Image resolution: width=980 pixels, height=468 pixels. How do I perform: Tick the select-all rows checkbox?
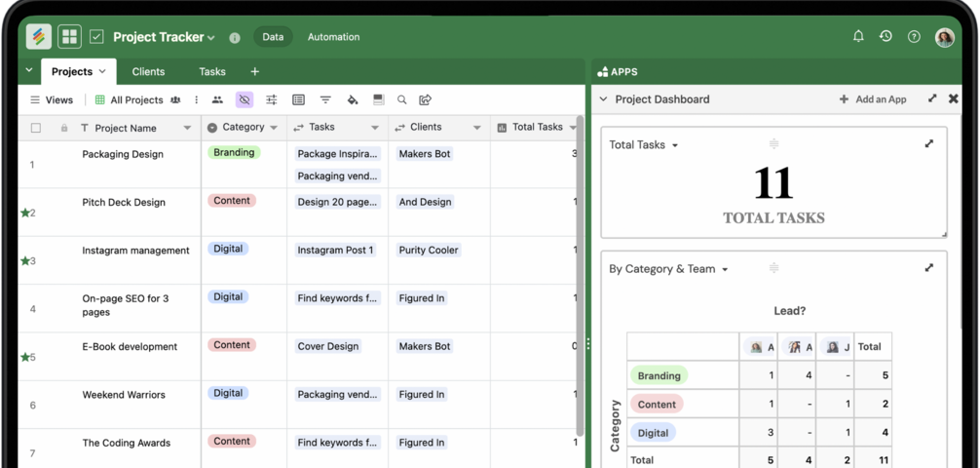tap(36, 128)
